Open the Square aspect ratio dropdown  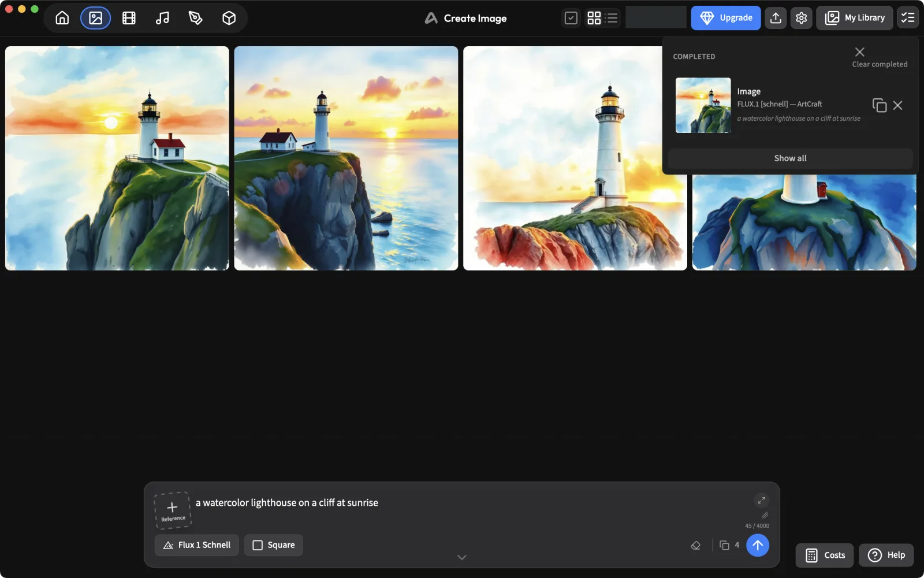pos(274,545)
